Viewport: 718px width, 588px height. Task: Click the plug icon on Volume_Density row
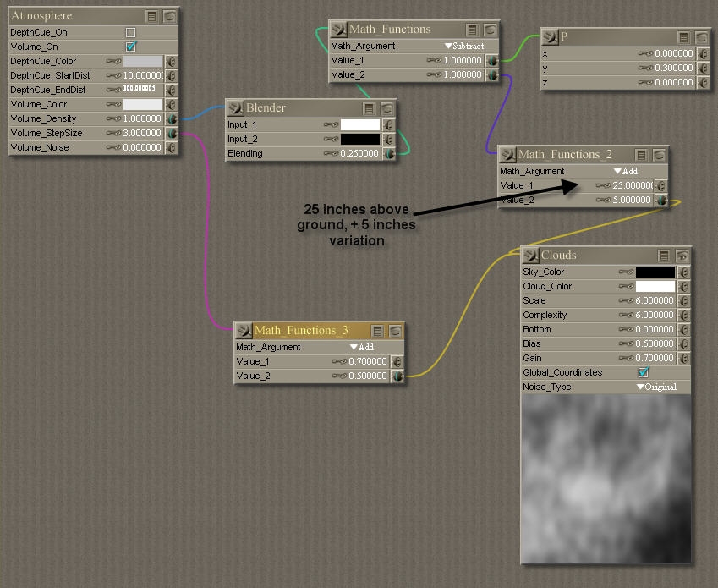(172, 118)
